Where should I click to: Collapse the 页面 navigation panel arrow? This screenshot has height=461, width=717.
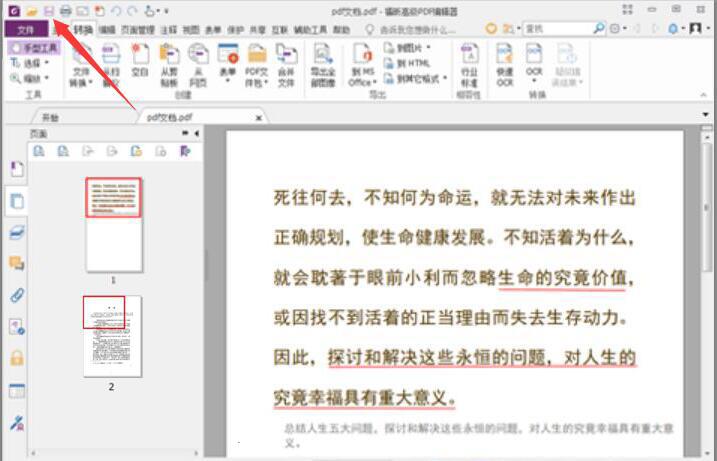coord(197,134)
